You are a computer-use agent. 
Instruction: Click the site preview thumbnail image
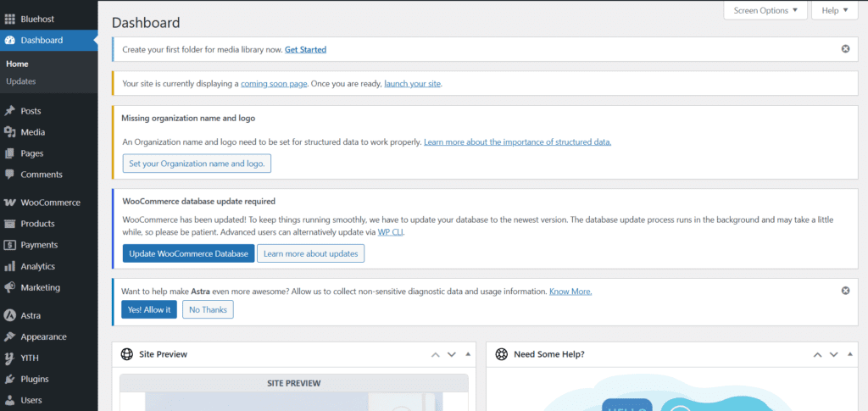click(x=294, y=402)
